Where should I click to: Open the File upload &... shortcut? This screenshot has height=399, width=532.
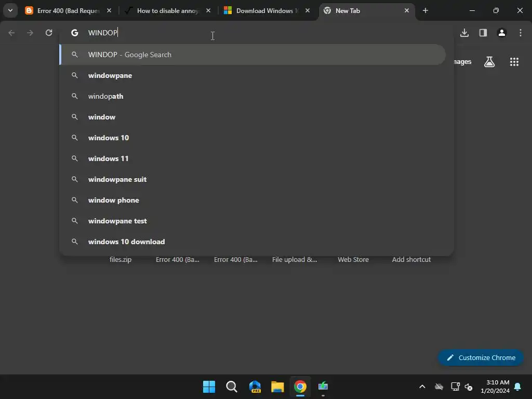295,259
